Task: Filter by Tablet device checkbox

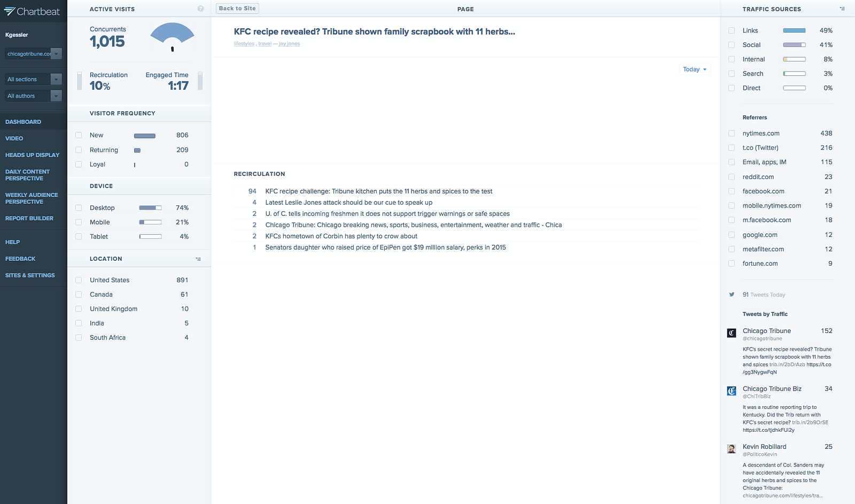Action: 79,237
